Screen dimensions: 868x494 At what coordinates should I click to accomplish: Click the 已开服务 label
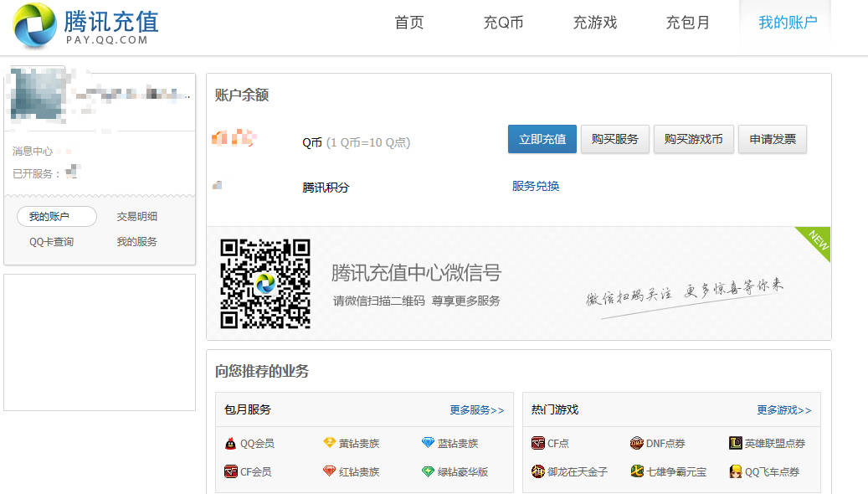pyautogui.click(x=36, y=174)
